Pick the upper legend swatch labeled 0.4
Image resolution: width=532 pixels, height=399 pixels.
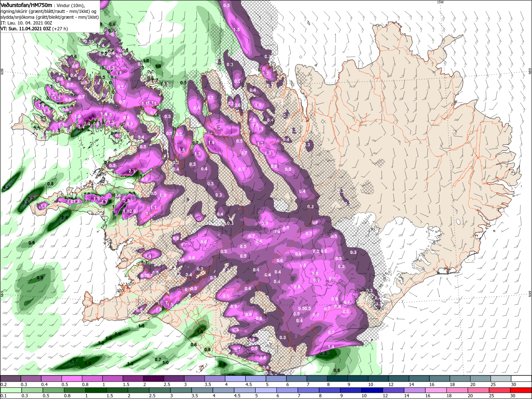(51, 379)
